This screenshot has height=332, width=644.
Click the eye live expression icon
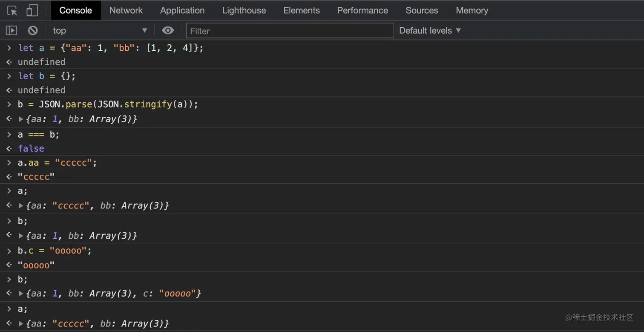pyautogui.click(x=168, y=30)
